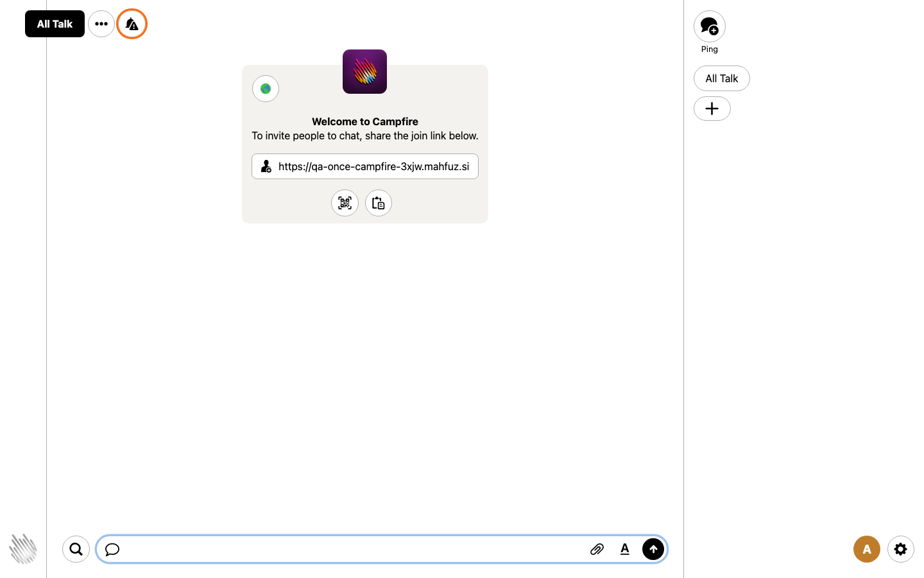Open the search magnifier button

(76, 549)
